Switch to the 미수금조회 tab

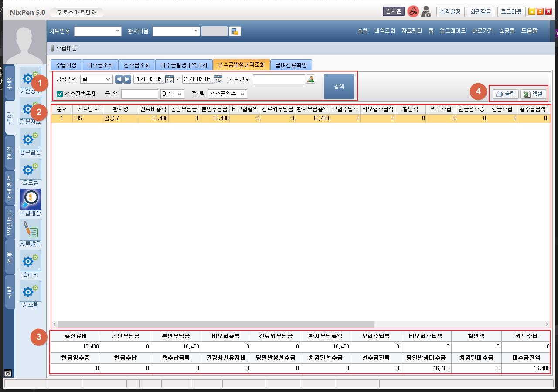coord(100,65)
